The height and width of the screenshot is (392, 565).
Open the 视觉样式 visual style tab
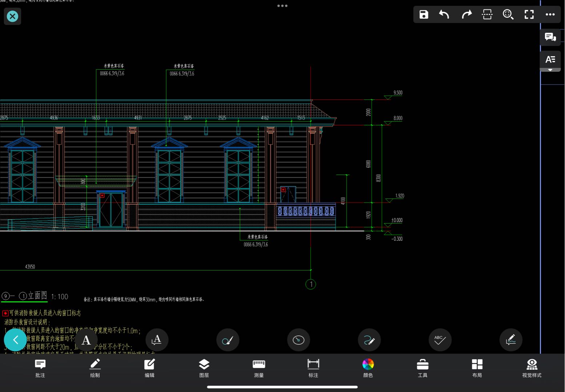click(532, 368)
